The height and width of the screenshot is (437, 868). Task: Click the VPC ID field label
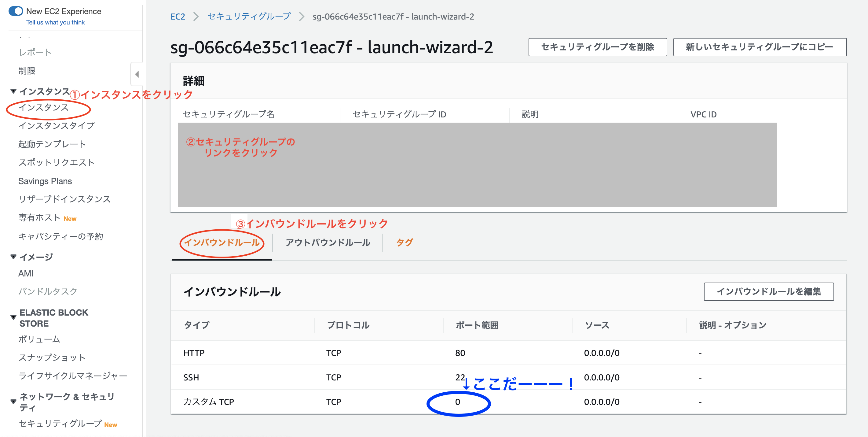tap(704, 114)
